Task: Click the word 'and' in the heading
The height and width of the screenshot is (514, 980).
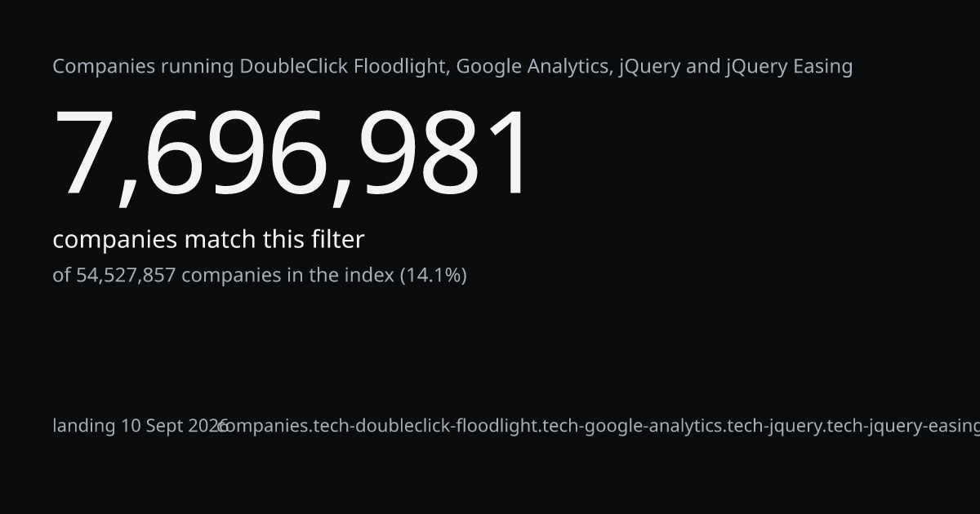Action: point(703,67)
